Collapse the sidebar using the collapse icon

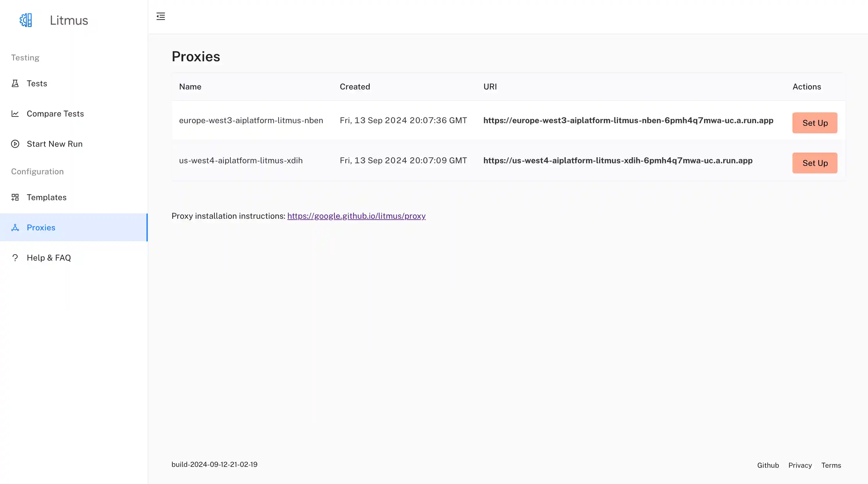pos(161,16)
